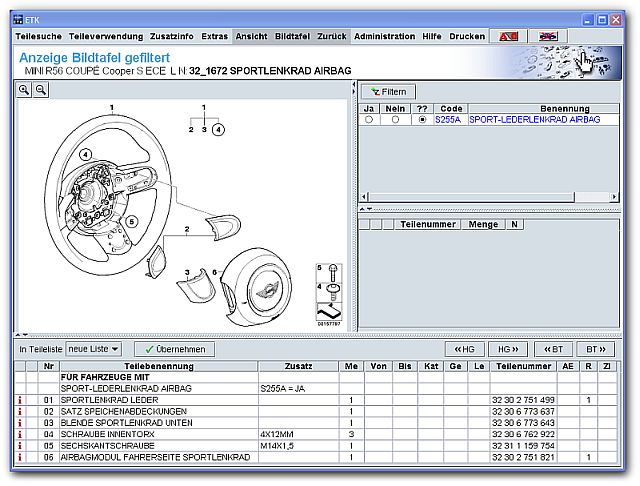Open the Zusatzinfo menu
Screen dimensions: 640x486
tap(172, 36)
